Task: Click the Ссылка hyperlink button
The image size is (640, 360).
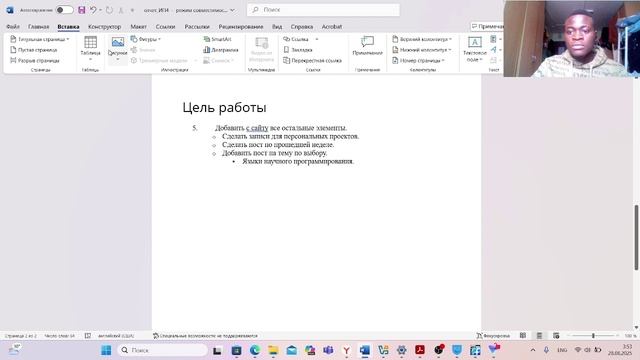Action: click(x=297, y=39)
